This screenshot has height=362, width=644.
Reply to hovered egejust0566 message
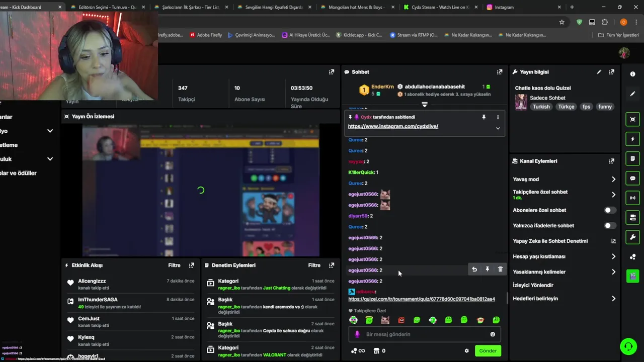[474, 269]
